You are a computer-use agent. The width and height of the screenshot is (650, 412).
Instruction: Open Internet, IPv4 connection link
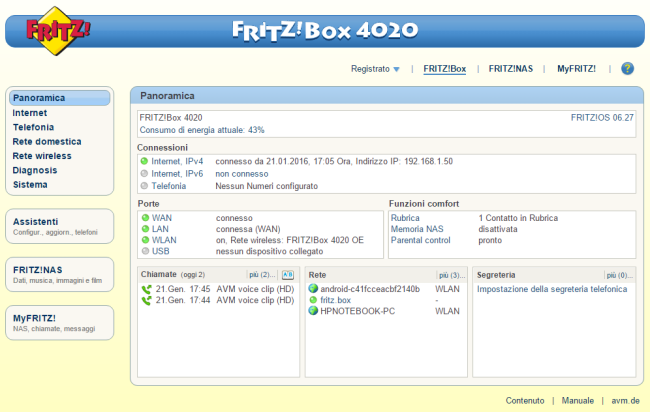[x=177, y=161]
